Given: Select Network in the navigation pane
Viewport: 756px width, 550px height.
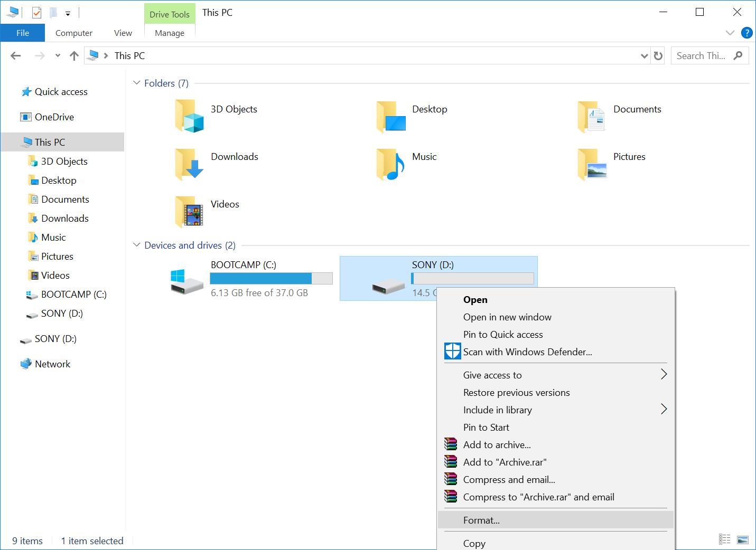Looking at the screenshot, I should point(52,364).
